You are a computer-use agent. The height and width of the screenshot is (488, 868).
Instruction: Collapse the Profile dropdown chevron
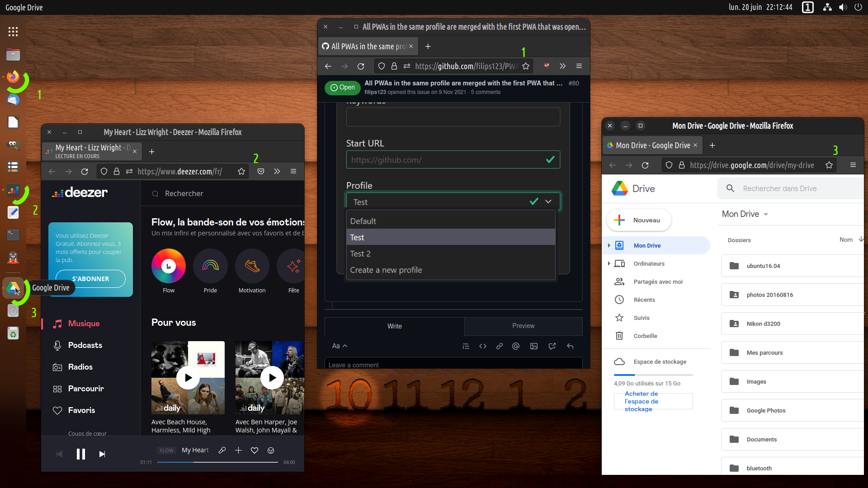(548, 202)
